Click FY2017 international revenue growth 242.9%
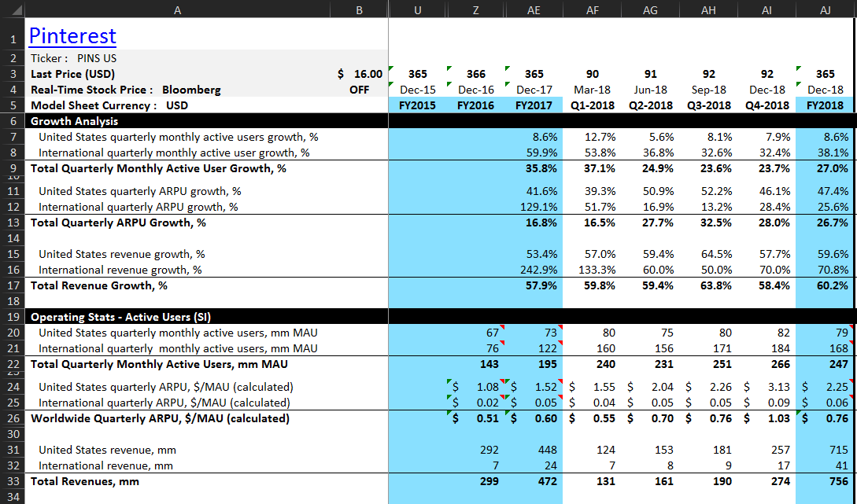857x504 pixels. [x=534, y=270]
